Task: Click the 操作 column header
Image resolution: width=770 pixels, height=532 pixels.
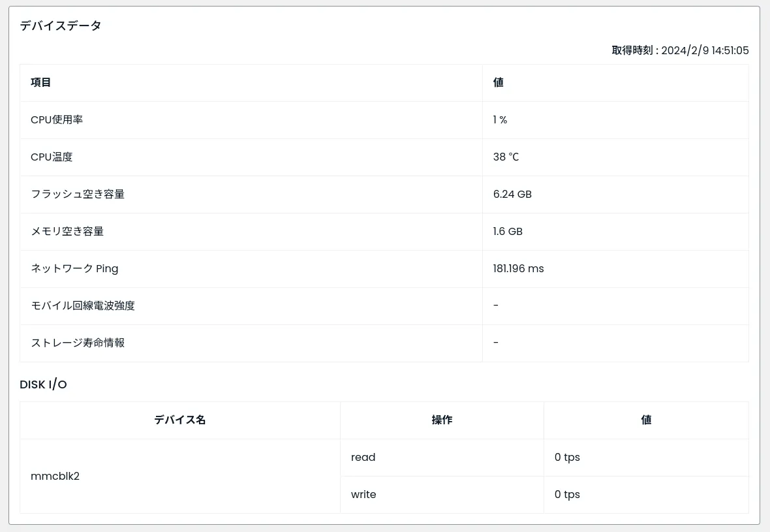Action: pos(442,420)
